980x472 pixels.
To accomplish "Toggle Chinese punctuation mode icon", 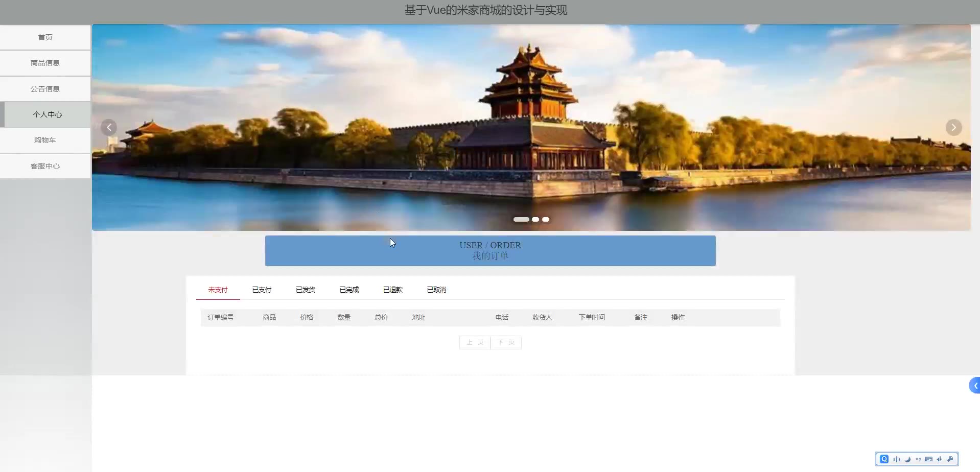I will click(x=918, y=459).
